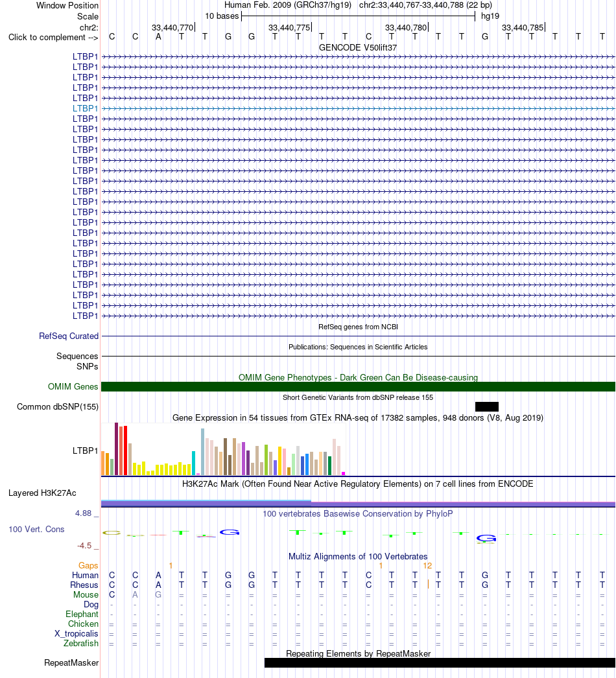The height and width of the screenshot is (678, 616).
Task: Select the 'X_tropicalis' alignment row label
Action: tap(77, 633)
